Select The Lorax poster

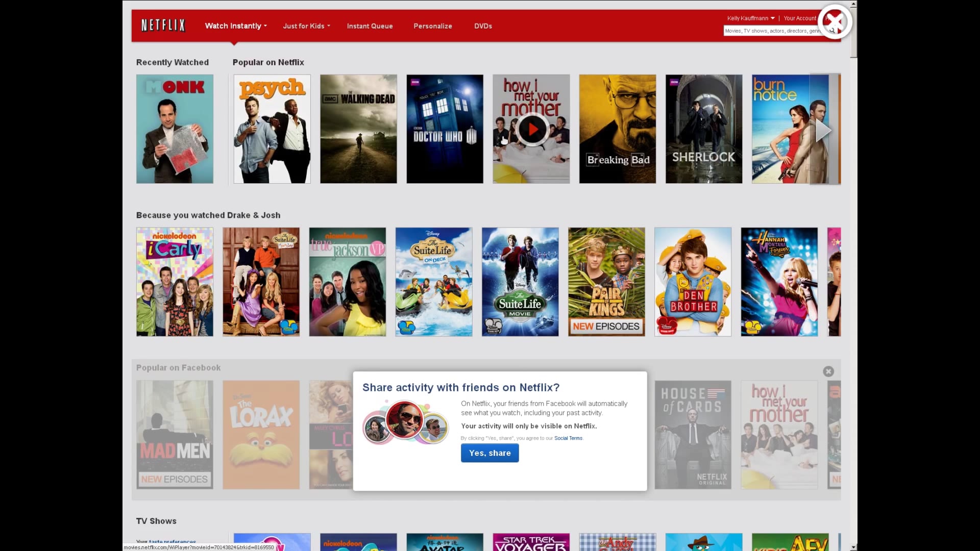click(x=261, y=435)
